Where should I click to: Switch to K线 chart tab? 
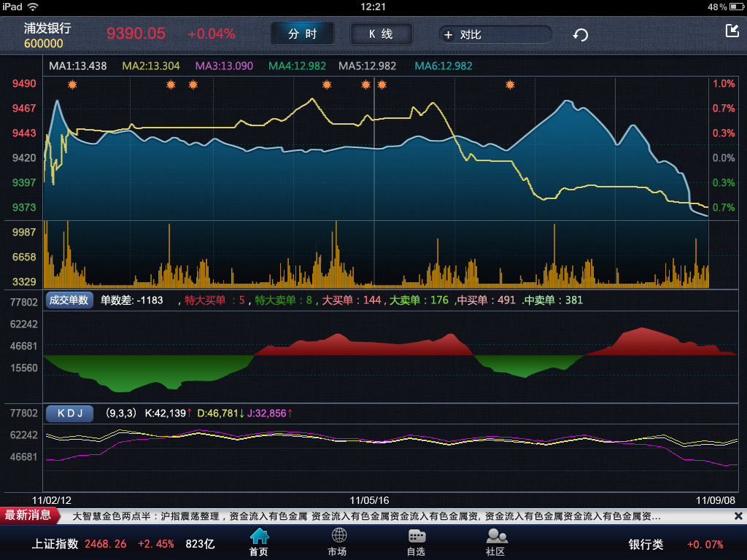tap(381, 34)
